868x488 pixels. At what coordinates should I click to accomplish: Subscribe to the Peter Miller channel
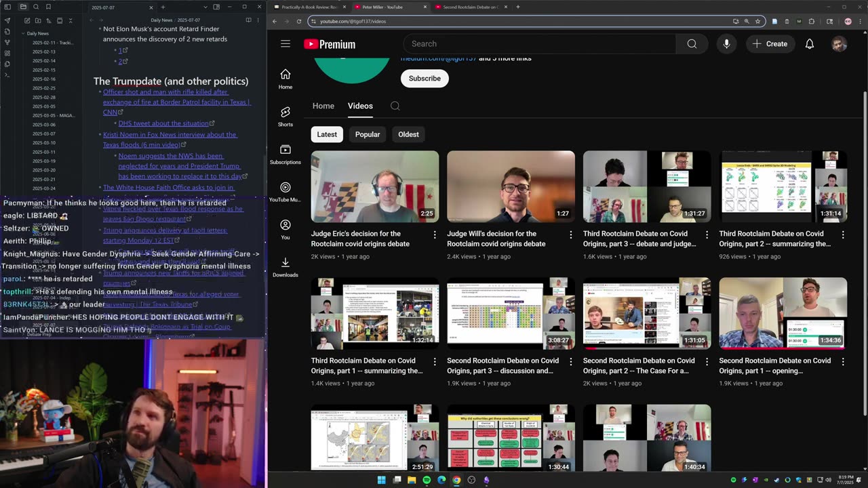point(425,79)
